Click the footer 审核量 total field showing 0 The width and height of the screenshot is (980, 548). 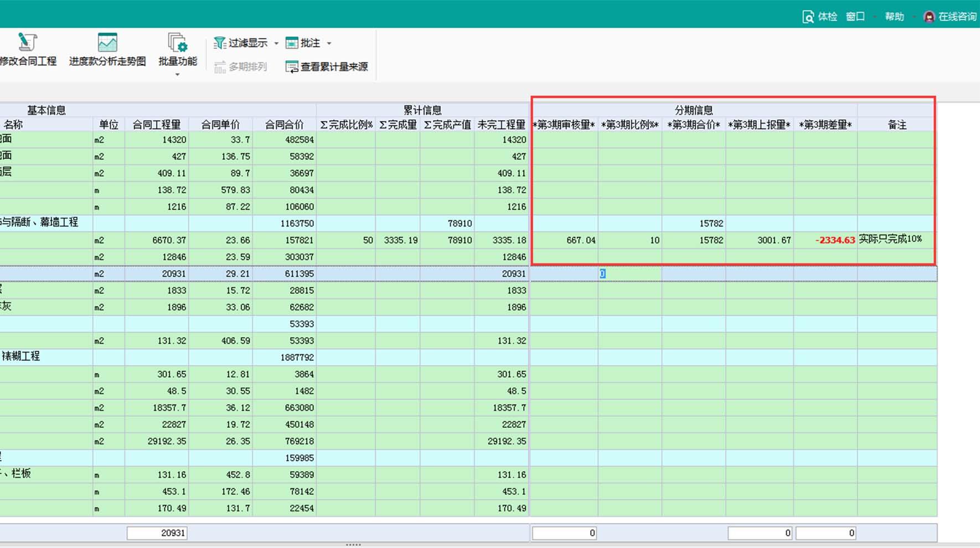[564, 533]
